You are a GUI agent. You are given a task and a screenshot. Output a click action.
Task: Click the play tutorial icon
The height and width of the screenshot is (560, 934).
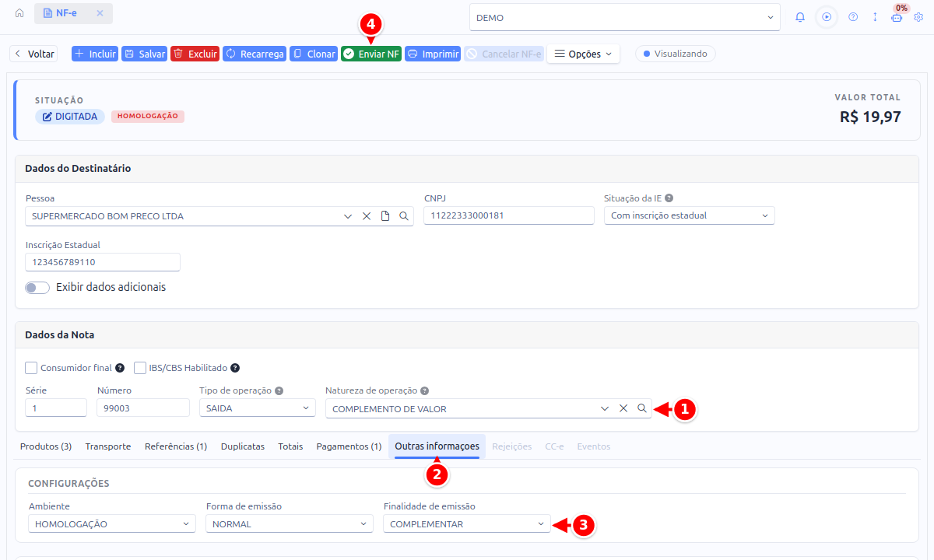click(827, 17)
